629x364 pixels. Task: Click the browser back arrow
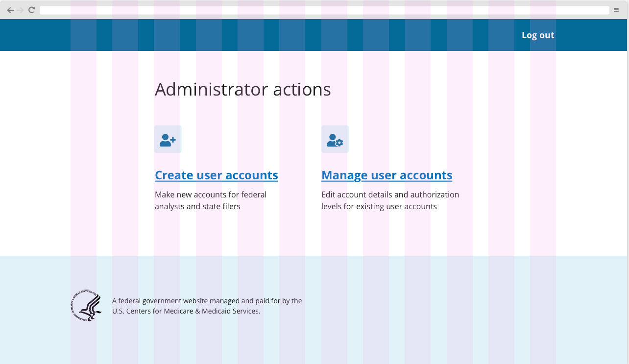click(x=11, y=10)
